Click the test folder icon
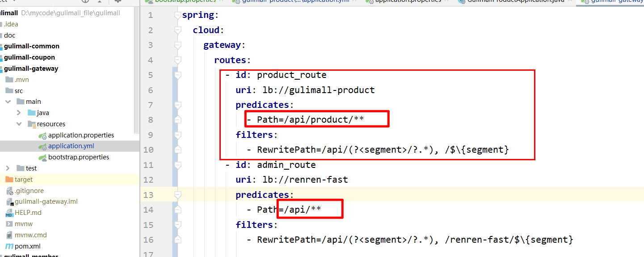This screenshot has width=644, height=257. click(x=20, y=168)
